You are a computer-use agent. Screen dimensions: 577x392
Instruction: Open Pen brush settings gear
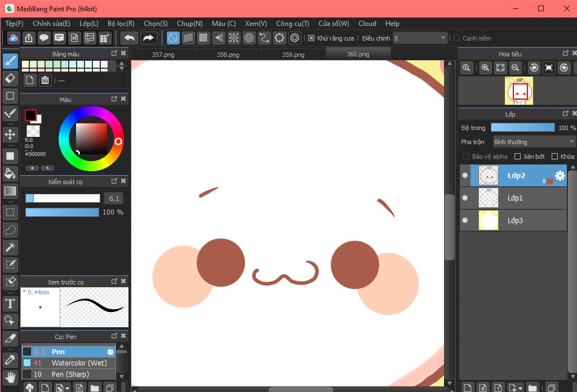110,352
